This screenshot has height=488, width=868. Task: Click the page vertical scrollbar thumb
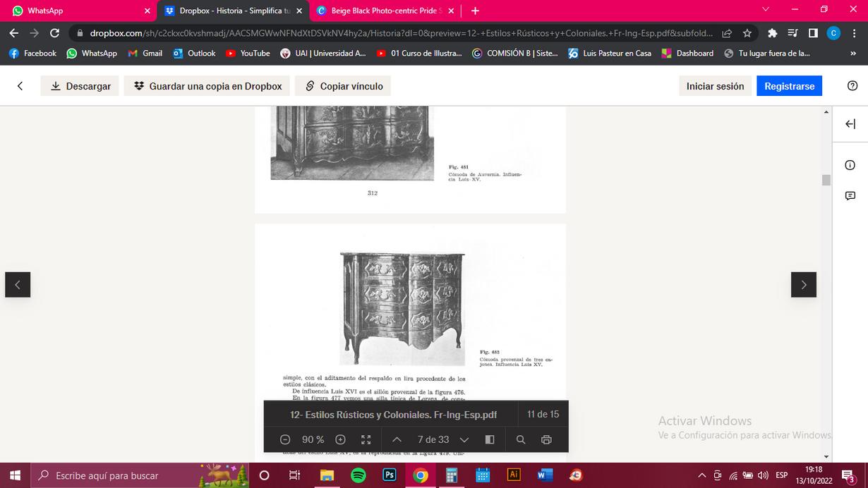(826, 180)
